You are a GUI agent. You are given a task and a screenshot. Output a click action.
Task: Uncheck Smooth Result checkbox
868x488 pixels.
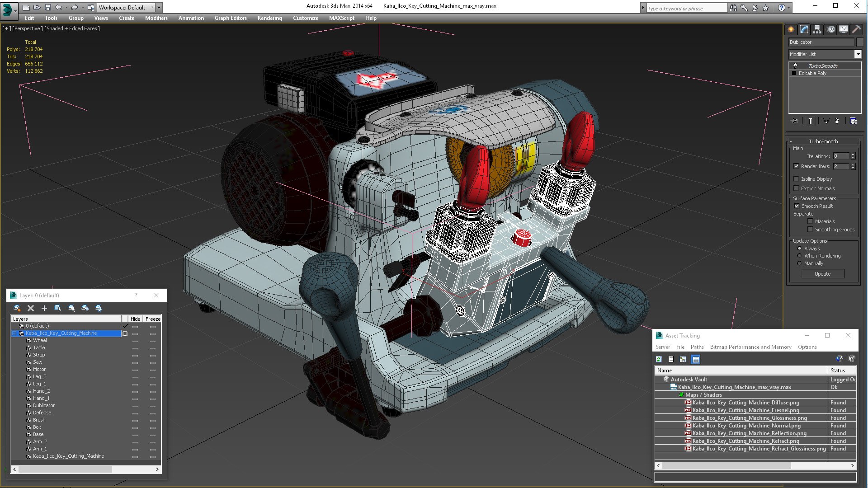tap(797, 206)
